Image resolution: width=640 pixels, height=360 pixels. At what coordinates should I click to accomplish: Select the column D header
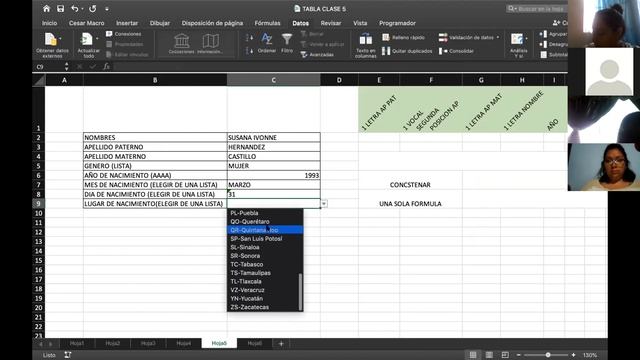339,80
